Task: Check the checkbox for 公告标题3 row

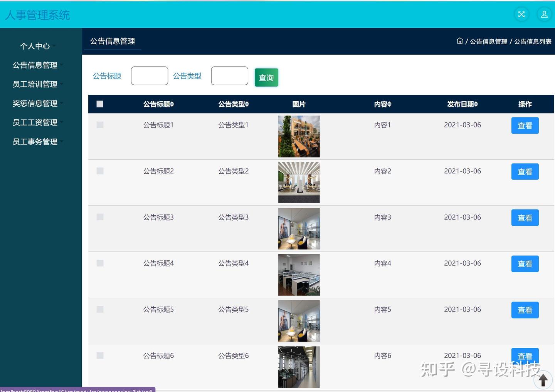Action: [x=100, y=217]
